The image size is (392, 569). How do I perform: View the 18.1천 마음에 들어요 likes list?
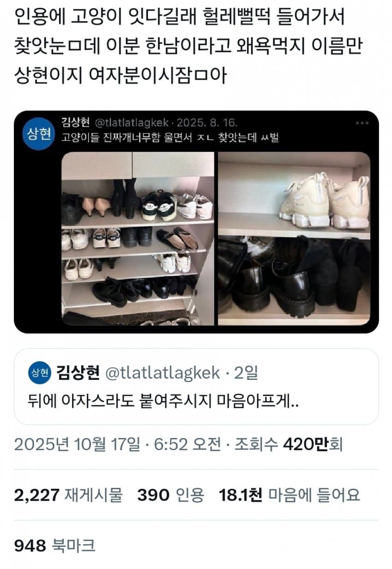point(289,495)
